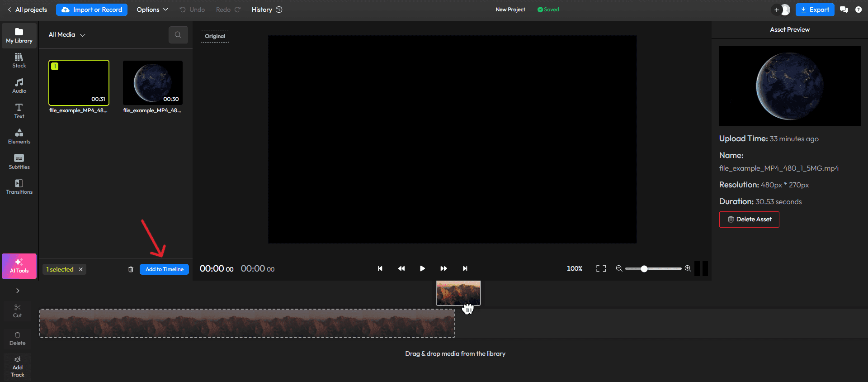Click Add to Timeline button

click(x=165, y=269)
